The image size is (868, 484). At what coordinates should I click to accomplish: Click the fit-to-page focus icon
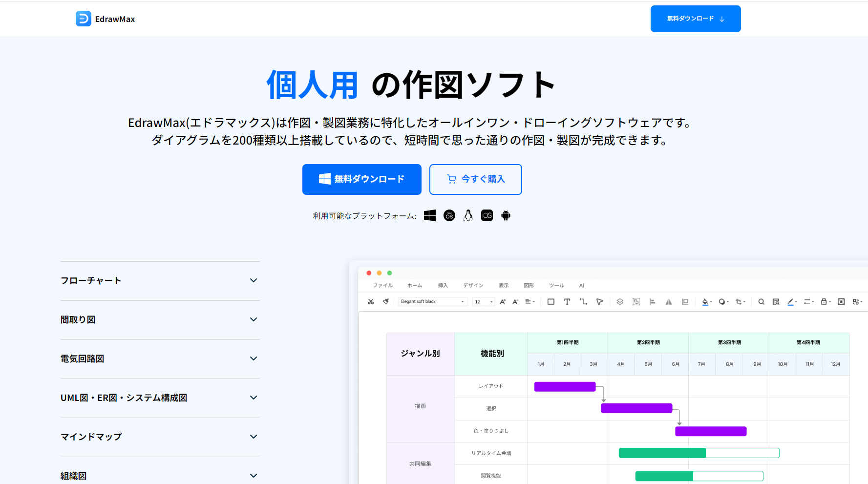(x=841, y=302)
